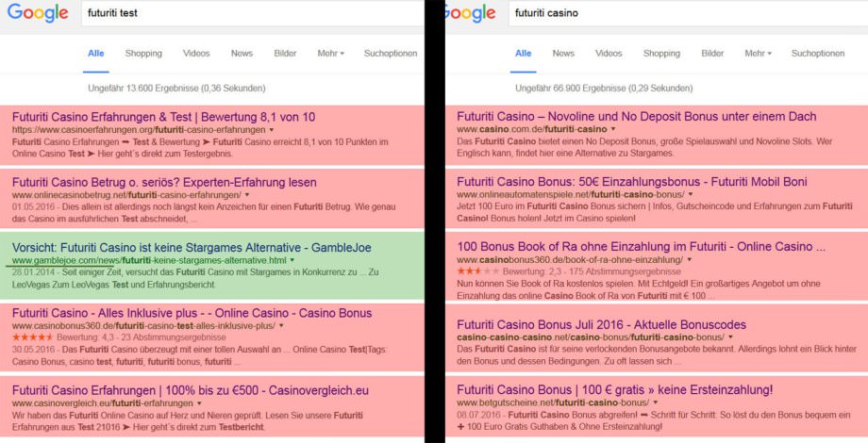This screenshot has height=443, width=868.
Task: Click the www.onlinecasinobetrug.net URL text
Action: [126, 195]
